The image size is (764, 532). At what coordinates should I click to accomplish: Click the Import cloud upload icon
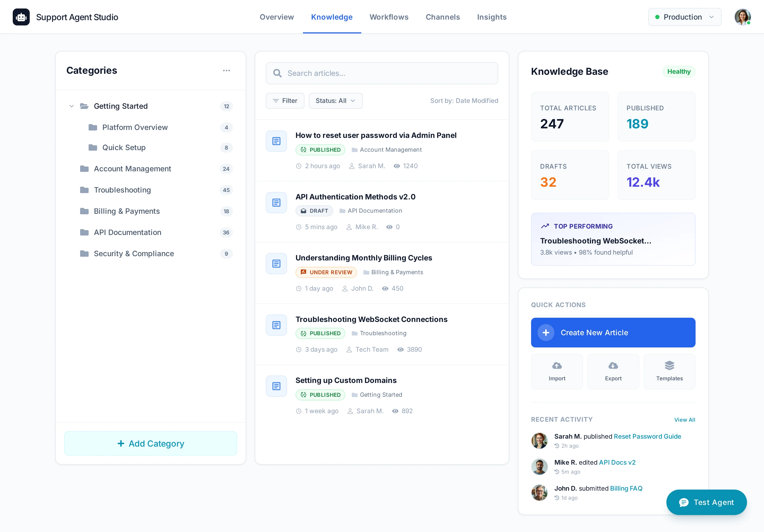[x=557, y=366]
